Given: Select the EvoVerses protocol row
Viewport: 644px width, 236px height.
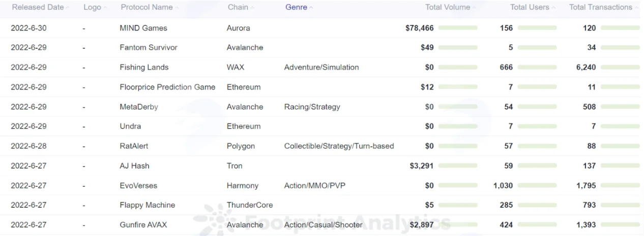Looking at the screenshot, I should [x=322, y=186].
